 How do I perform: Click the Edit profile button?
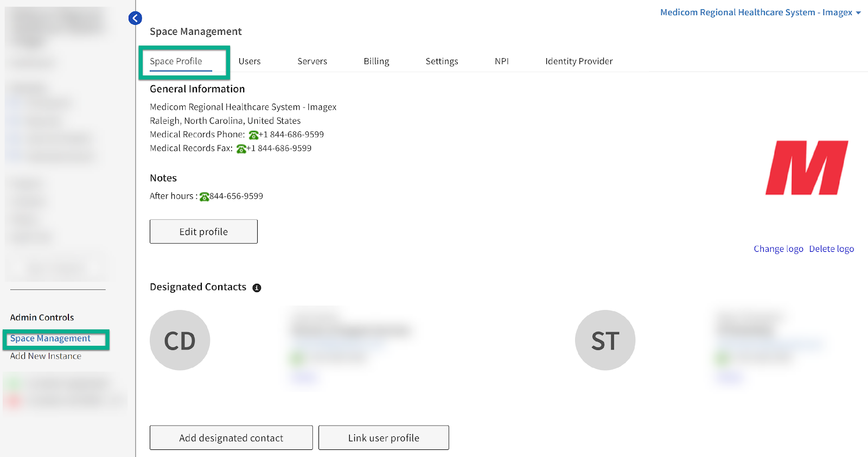[203, 232]
